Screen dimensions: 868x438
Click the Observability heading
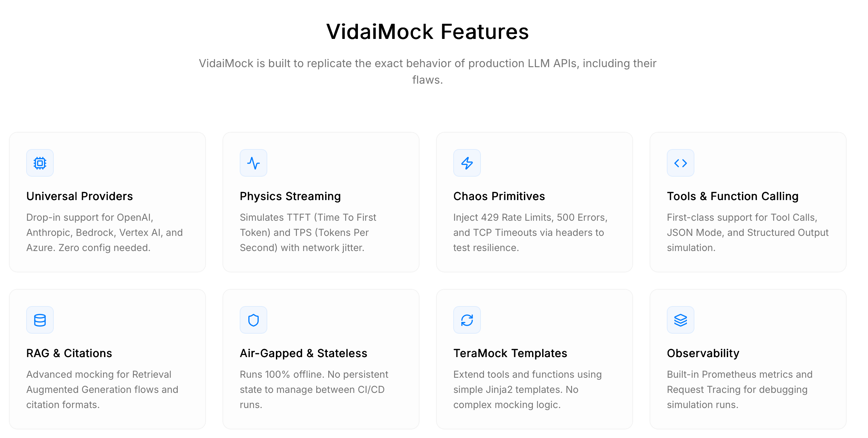(703, 353)
